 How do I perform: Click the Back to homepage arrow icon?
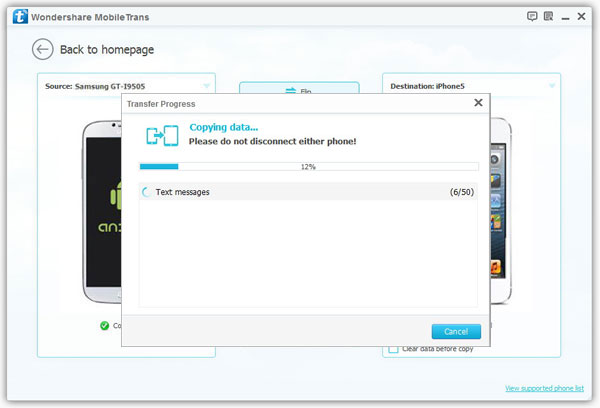[x=42, y=49]
